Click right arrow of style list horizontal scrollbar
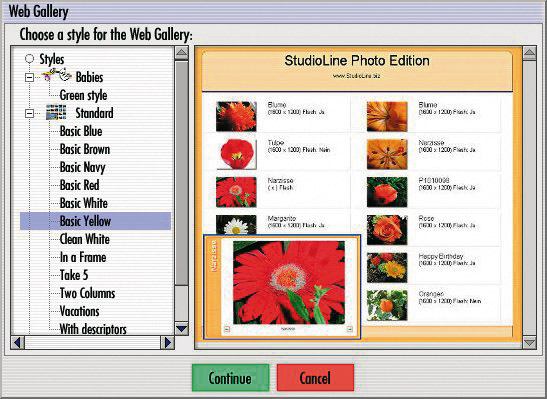 (x=167, y=342)
